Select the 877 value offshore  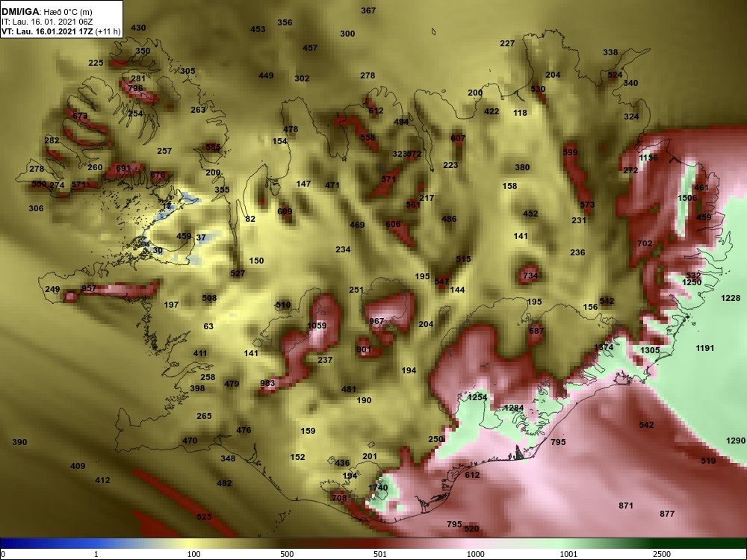[x=667, y=514]
